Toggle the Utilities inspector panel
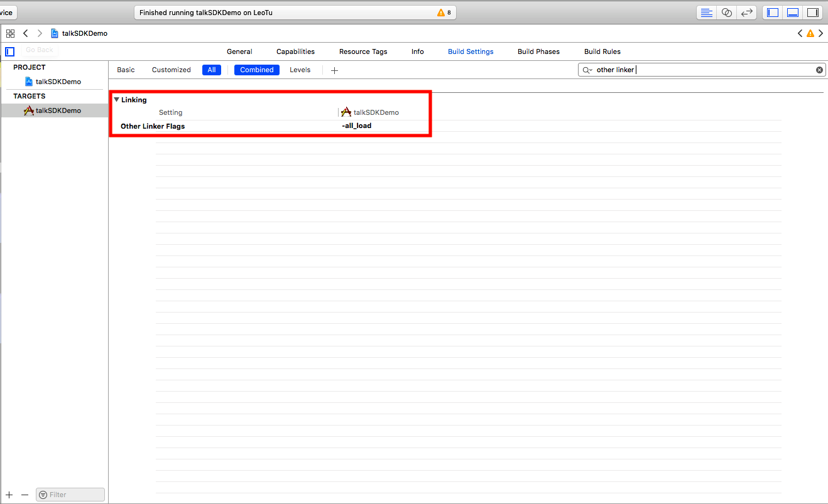The height and width of the screenshot is (504, 828). point(812,13)
